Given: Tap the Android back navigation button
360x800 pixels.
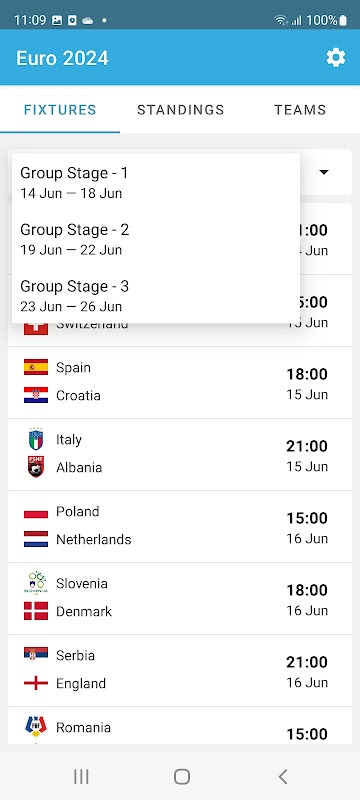Looking at the screenshot, I should coord(282,777).
